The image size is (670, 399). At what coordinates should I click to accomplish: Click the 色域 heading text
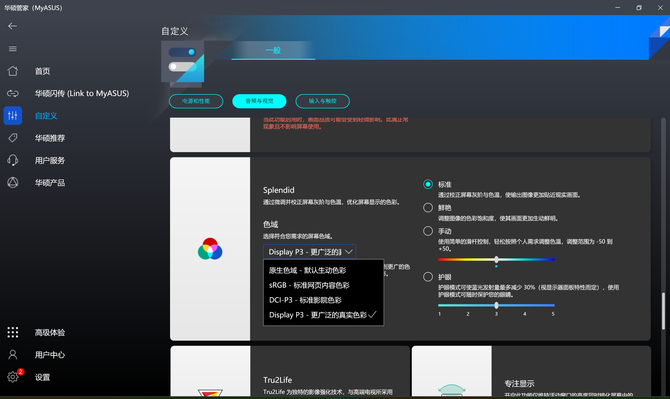click(270, 224)
